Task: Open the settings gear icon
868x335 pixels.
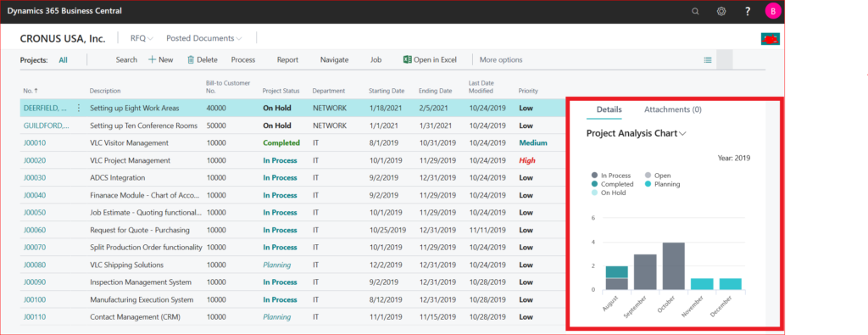Action: pyautogui.click(x=721, y=11)
